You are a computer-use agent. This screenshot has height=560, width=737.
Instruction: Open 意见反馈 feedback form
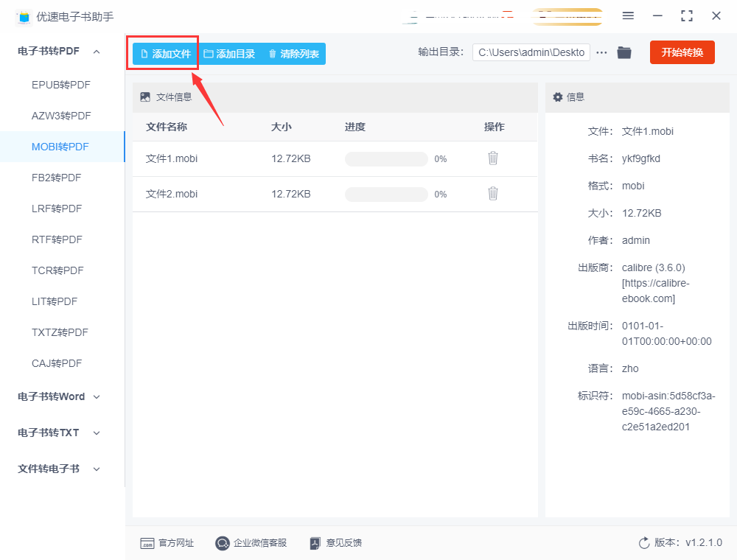coord(335,543)
